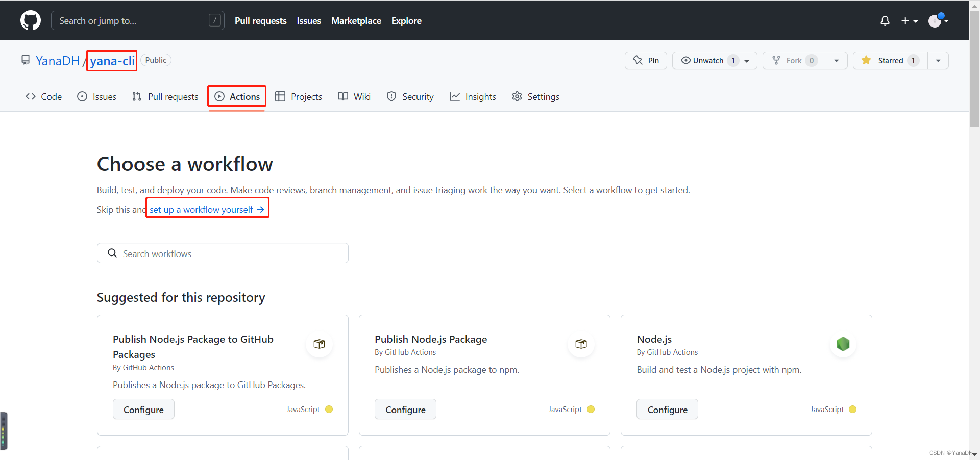Switch to the repository Pull requests tab
Viewport: 980px width, 460px height.
165,96
